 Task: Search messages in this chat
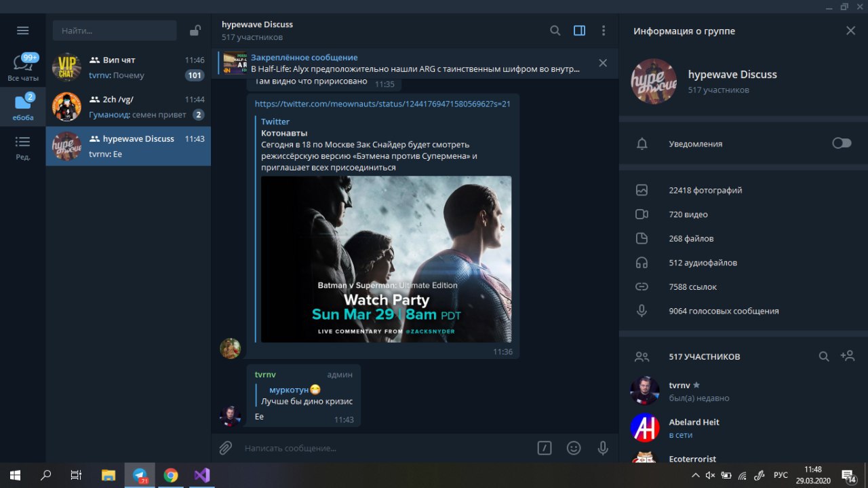[555, 31]
